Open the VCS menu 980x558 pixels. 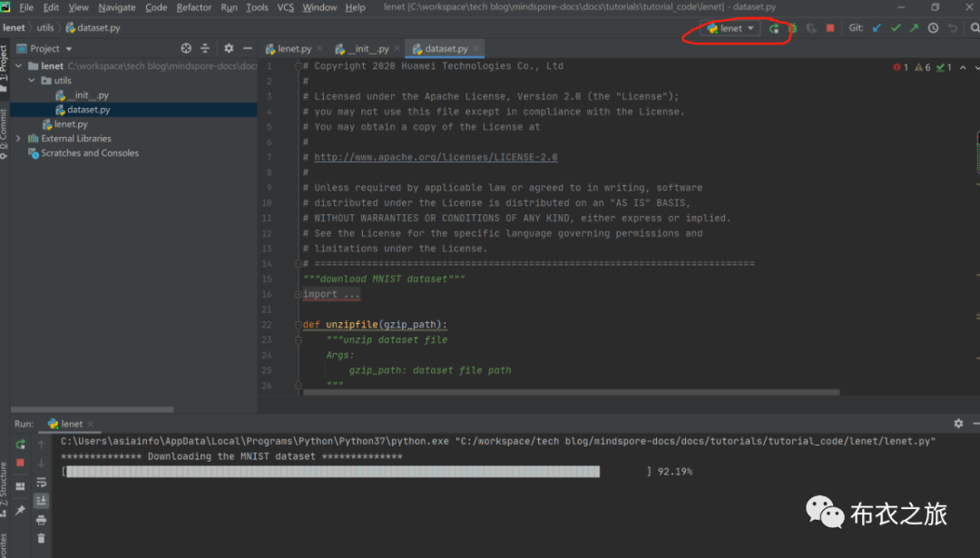[286, 7]
